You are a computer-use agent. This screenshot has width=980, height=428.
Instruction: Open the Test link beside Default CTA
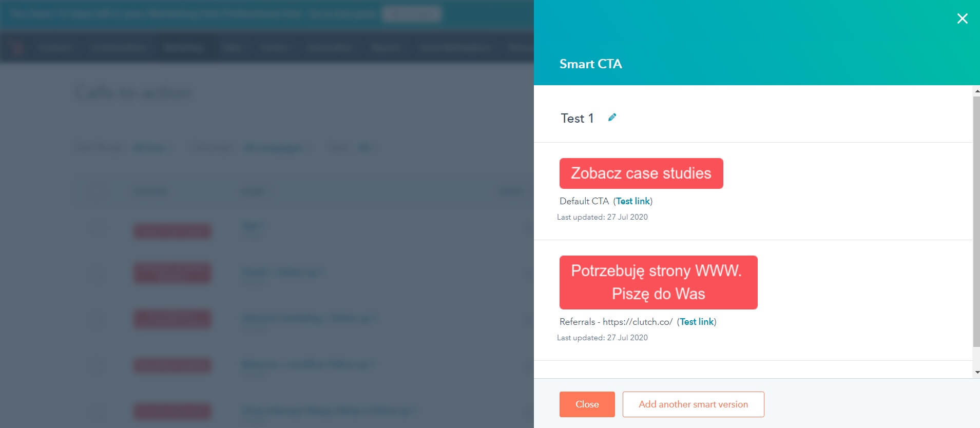point(633,201)
